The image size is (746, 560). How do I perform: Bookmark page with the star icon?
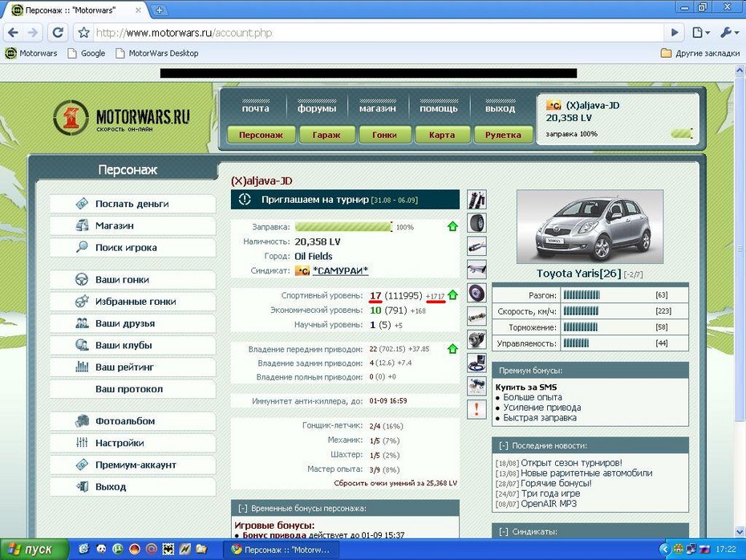83,32
